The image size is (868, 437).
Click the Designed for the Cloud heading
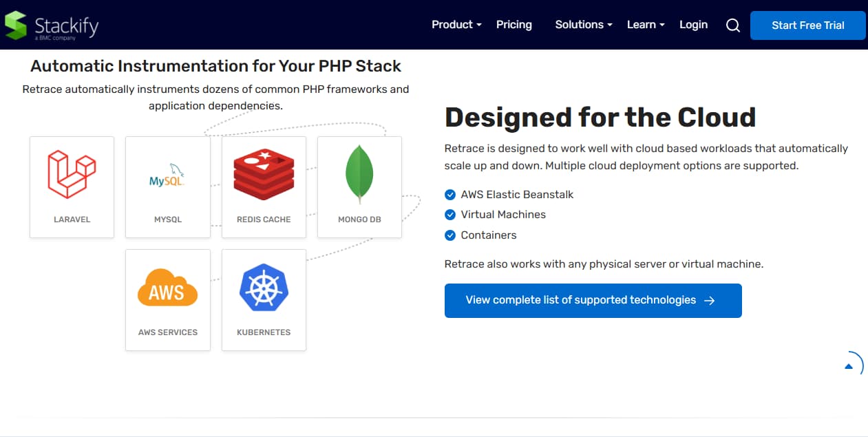tap(600, 118)
